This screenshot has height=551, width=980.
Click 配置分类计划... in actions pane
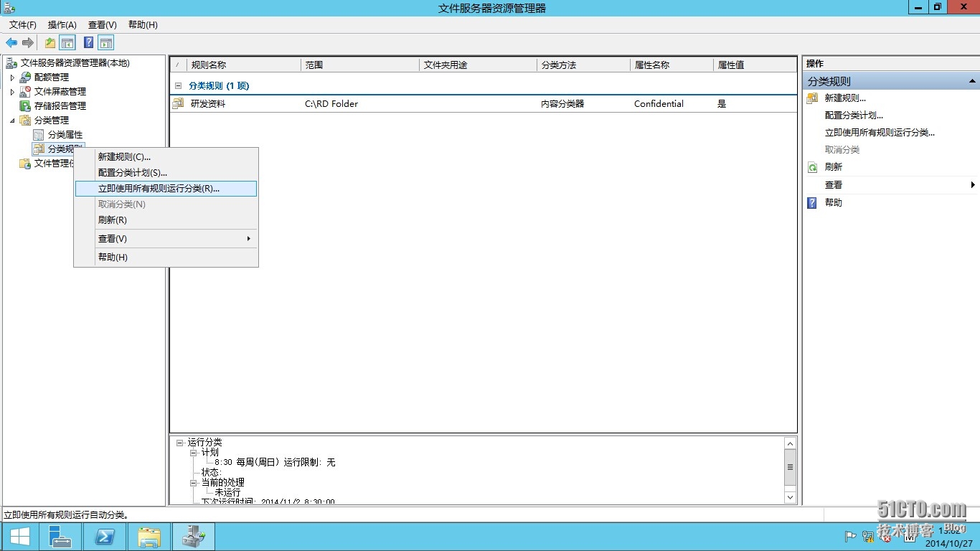point(854,116)
